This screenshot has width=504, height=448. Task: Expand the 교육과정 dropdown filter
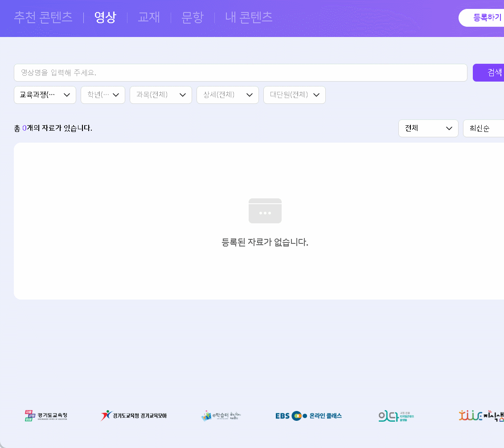pyautogui.click(x=45, y=95)
